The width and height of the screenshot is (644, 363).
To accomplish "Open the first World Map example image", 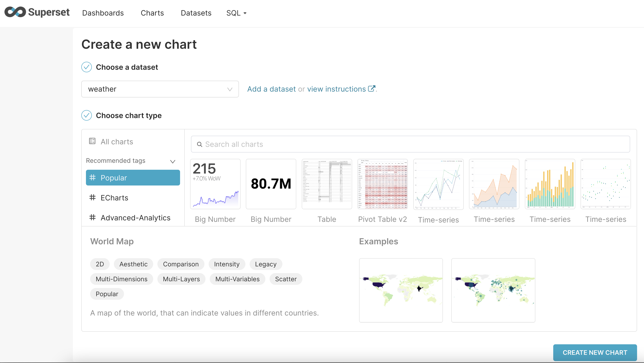I will pyautogui.click(x=401, y=290).
